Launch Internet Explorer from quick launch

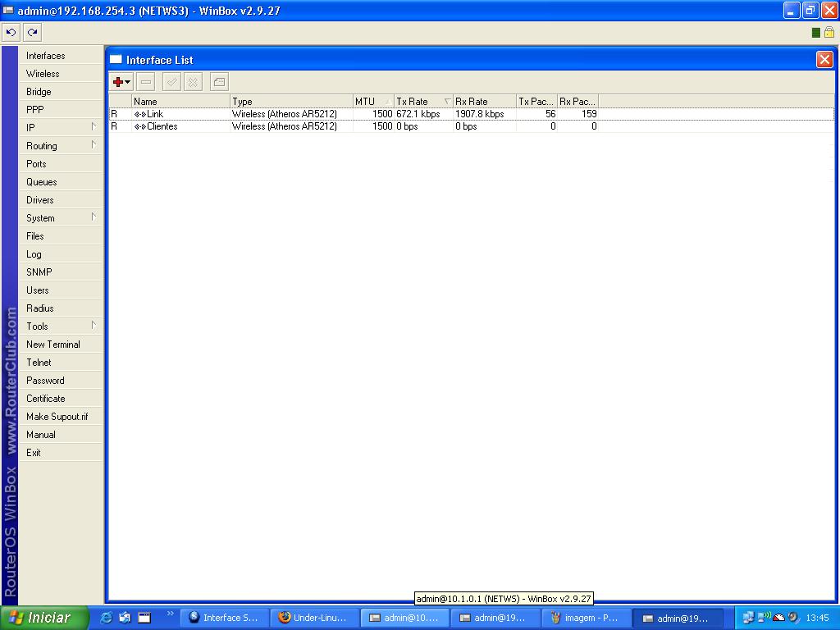(x=106, y=618)
